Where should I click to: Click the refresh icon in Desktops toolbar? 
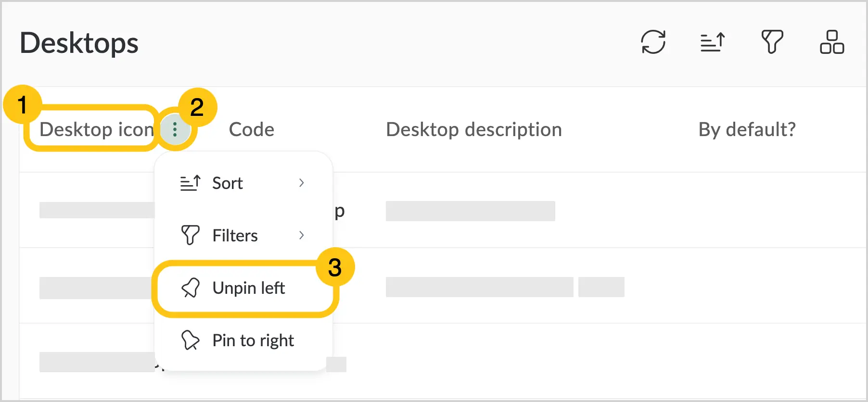point(653,42)
